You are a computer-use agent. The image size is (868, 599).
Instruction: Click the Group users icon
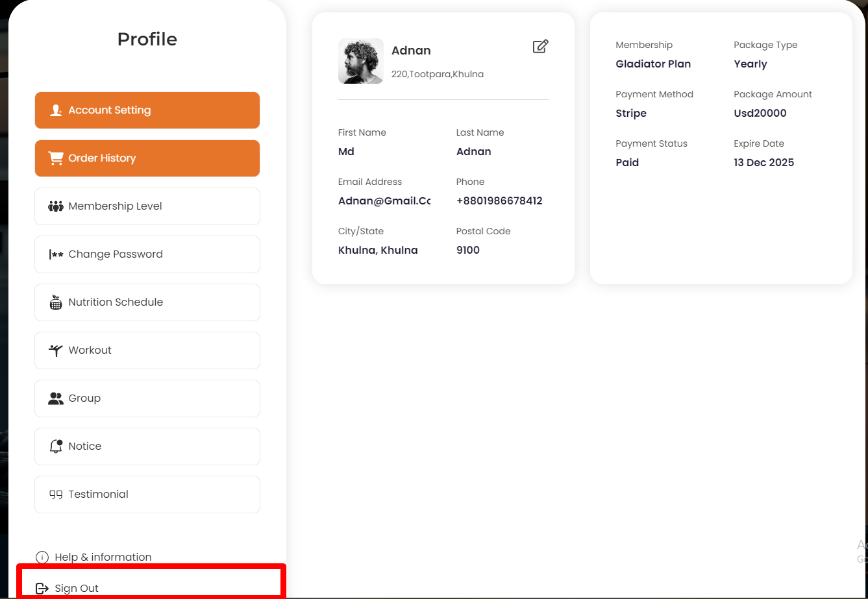coord(56,398)
